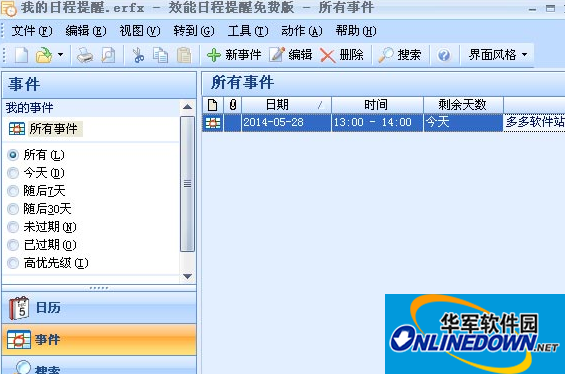
Task: Select the 已过期(O) radio button
Action: point(13,245)
